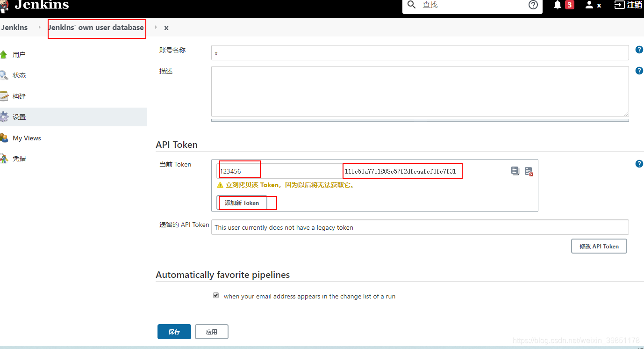Screen dimensions: 644x349
Task: Click the 设置 (Configure) gear icon
Action: tap(6, 116)
